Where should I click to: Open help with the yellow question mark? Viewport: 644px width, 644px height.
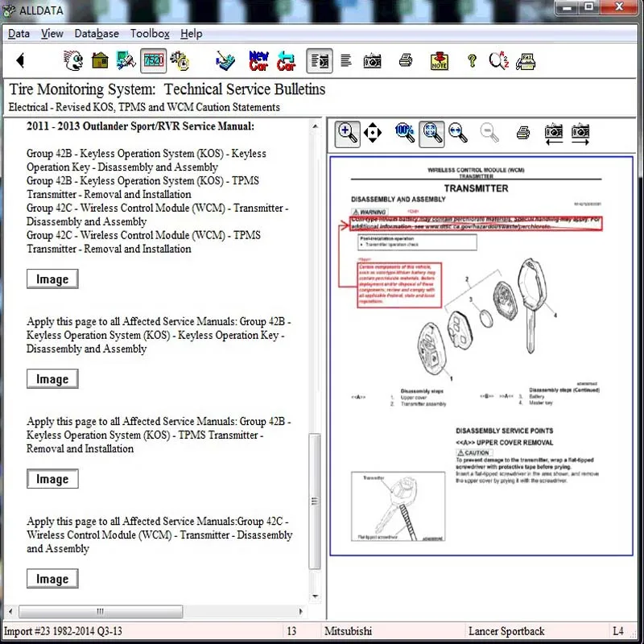coord(472,61)
